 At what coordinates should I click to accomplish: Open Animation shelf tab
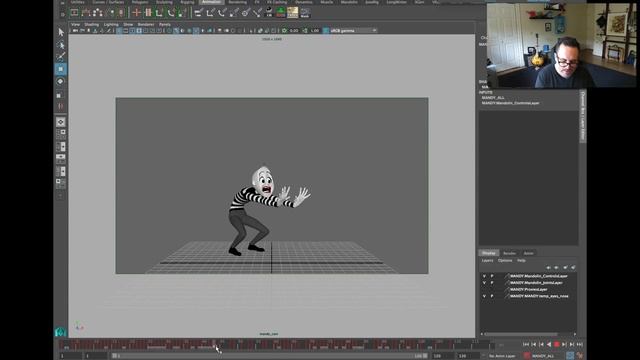(211, 2)
